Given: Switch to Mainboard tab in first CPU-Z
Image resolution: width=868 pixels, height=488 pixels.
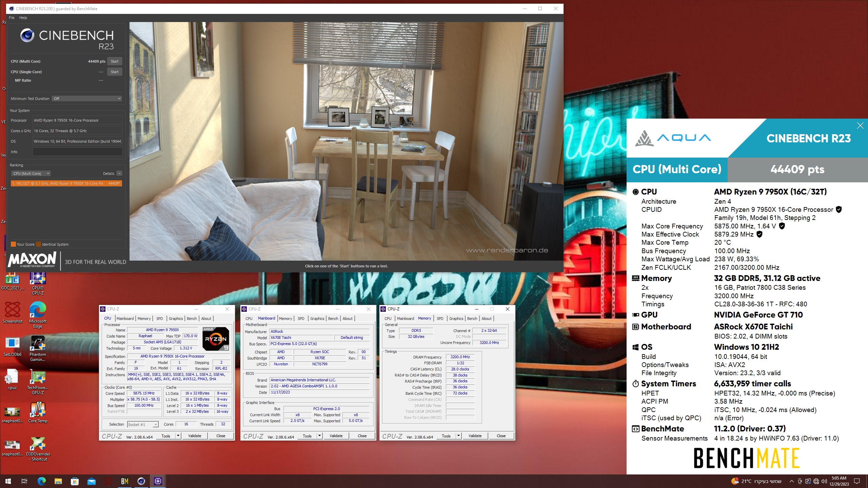Looking at the screenshot, I should point(125,319).
